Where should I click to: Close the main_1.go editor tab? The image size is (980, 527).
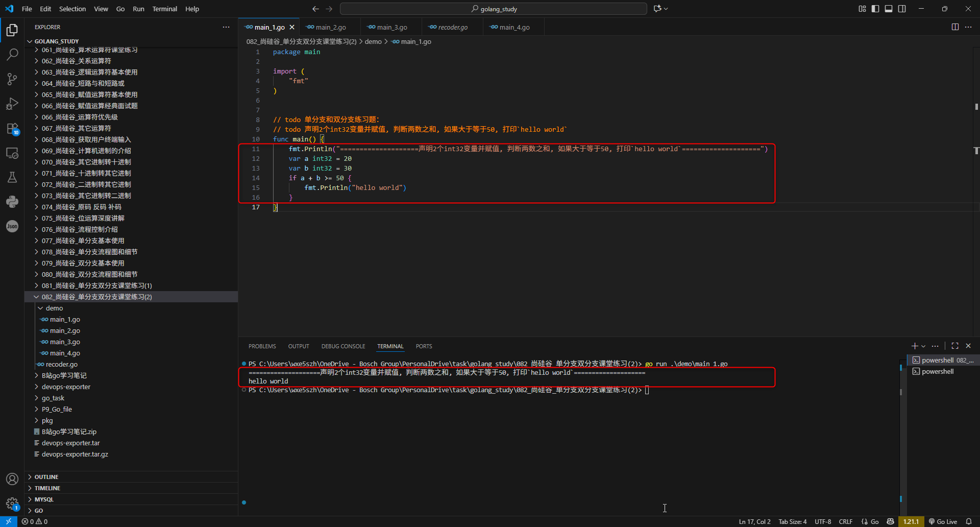[292, 27]
